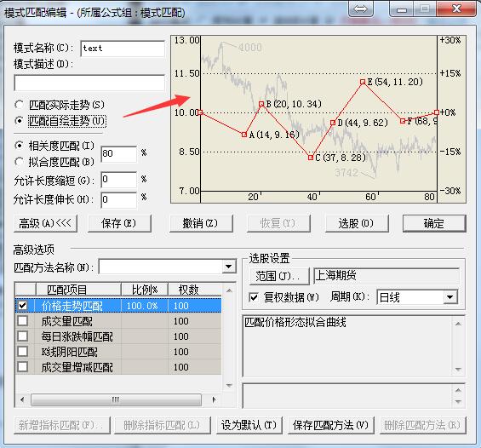
Task: Click the 上海期货 range field
Action: click(387, 276)
